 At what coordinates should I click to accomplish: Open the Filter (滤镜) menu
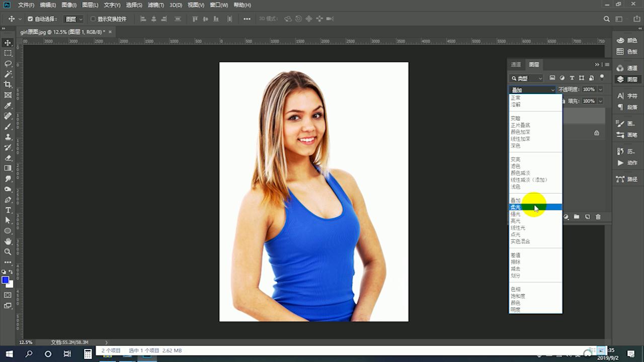[x=155, y=5]
